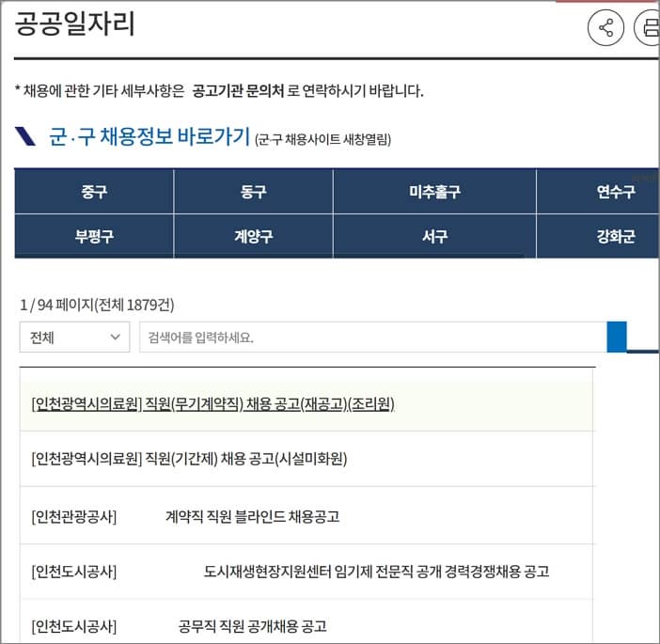
Task: Open the 부평구 recruitment site link
Action: [x=94, y=236]
